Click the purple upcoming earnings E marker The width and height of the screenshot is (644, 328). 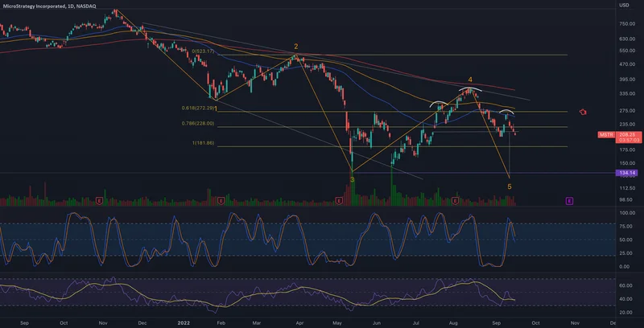569,199
